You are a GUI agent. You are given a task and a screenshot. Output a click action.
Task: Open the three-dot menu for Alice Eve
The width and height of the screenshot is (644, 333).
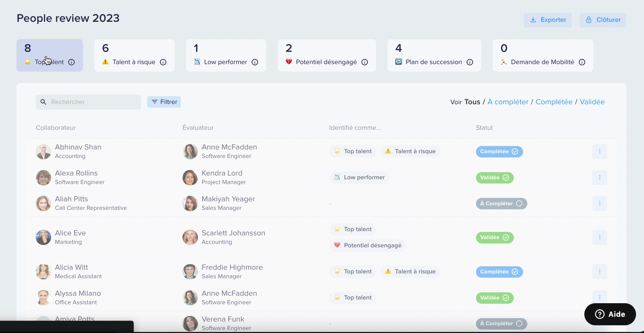pyautogui.click(x=600, y=237)
